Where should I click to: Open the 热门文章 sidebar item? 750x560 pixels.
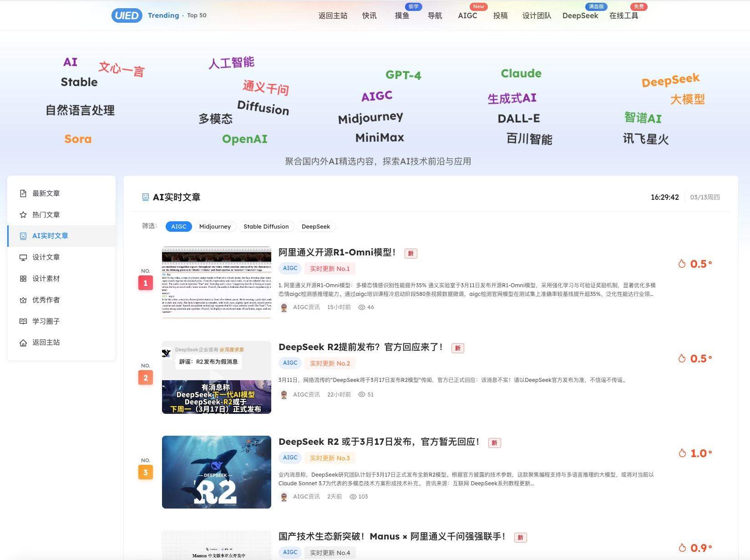pos(61,215)
